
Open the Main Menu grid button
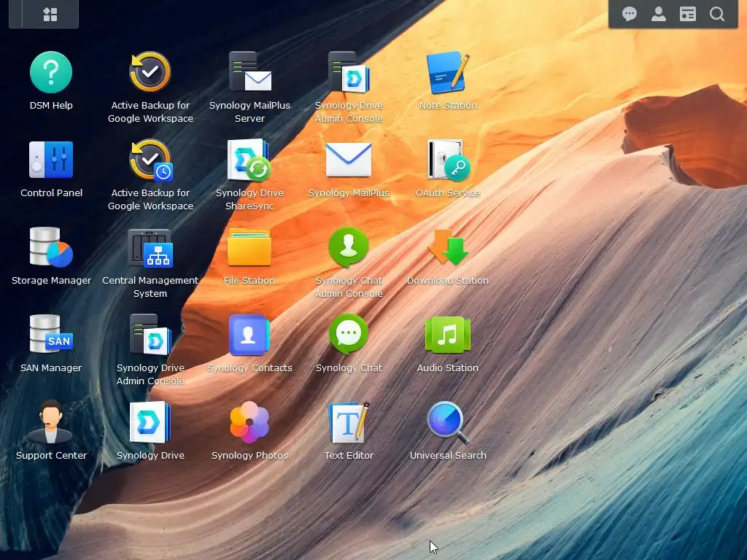pyautogui.click(x=50, y=15)
